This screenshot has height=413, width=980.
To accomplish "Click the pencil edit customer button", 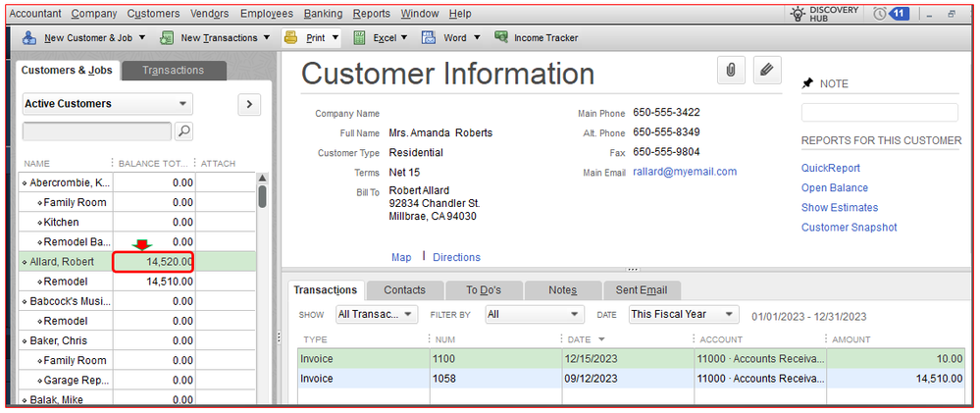I will click(767, 70).
